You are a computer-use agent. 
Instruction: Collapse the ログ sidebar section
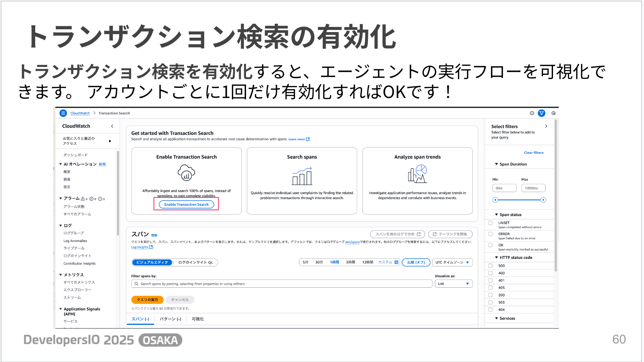[61, 226]
